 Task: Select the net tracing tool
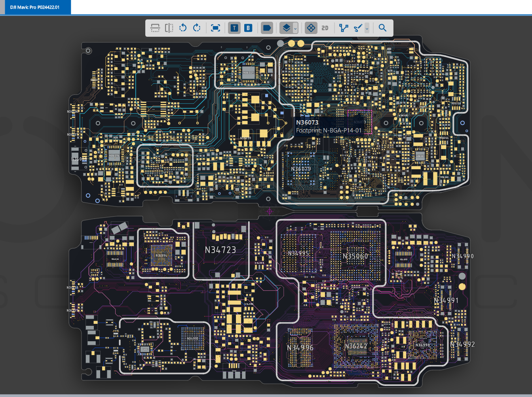click(344, 28)
